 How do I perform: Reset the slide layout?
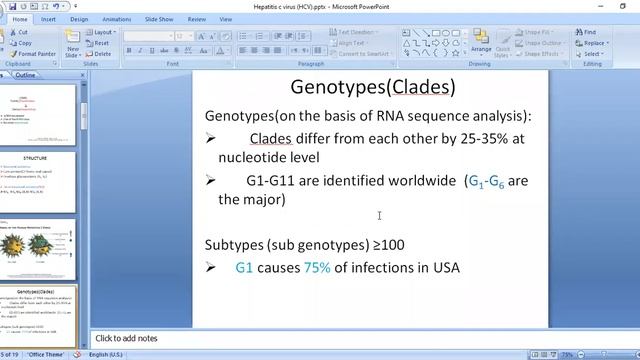pos(97,43)
